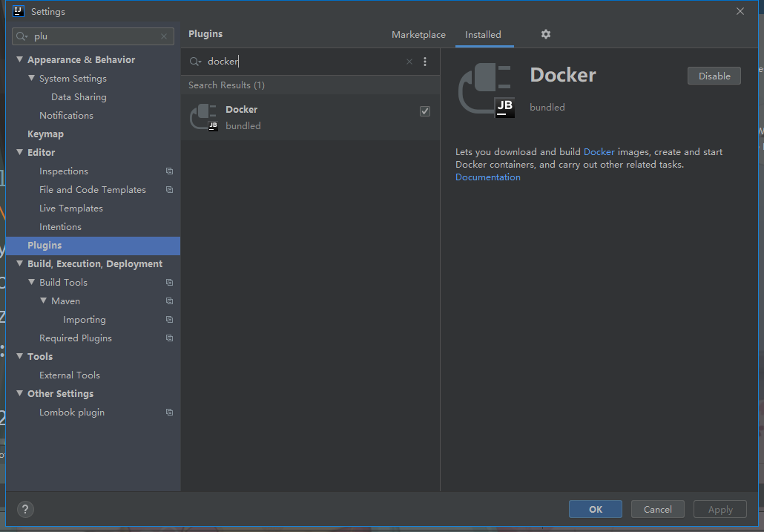Click the JetBrains badge on the Docker logo
This screenshot has height=532, width=764.
click(504, 107)
